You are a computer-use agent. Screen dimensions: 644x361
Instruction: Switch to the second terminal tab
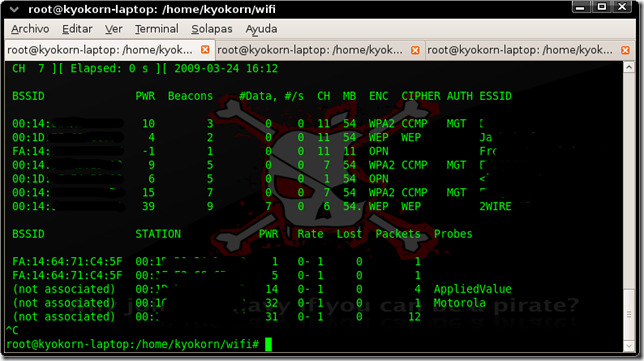click(x=320, y=50)
